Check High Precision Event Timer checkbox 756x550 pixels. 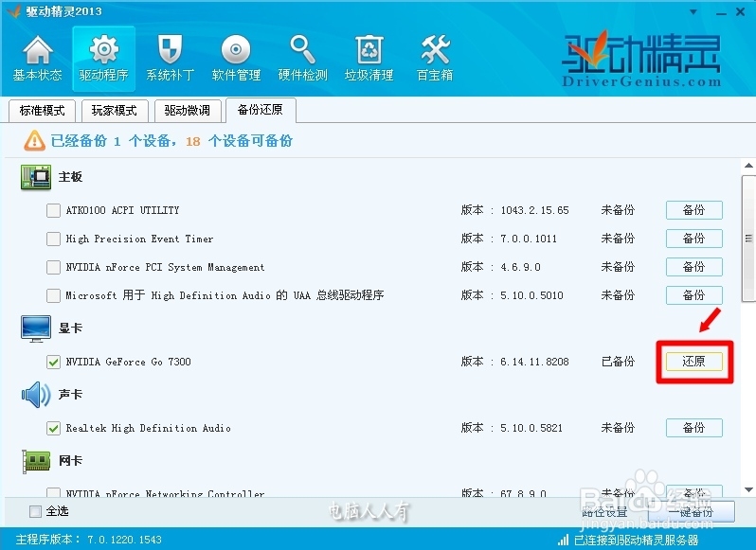[53, 239]
